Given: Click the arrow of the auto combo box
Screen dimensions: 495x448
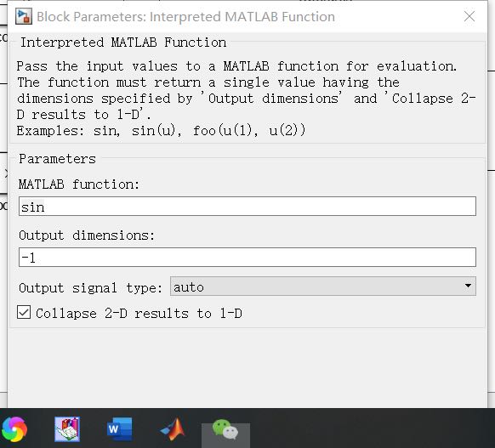Looking at the screenshot, I should click(468, 286).
